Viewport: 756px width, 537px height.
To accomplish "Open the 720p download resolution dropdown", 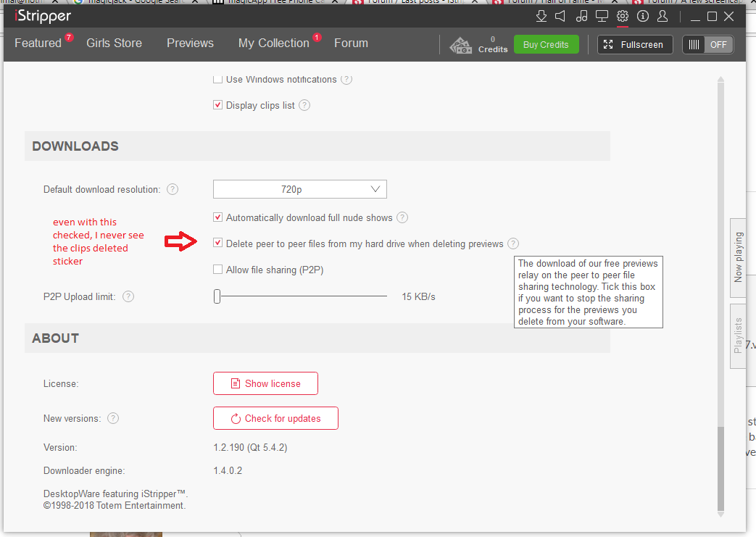I will click(x=300, y=189).
